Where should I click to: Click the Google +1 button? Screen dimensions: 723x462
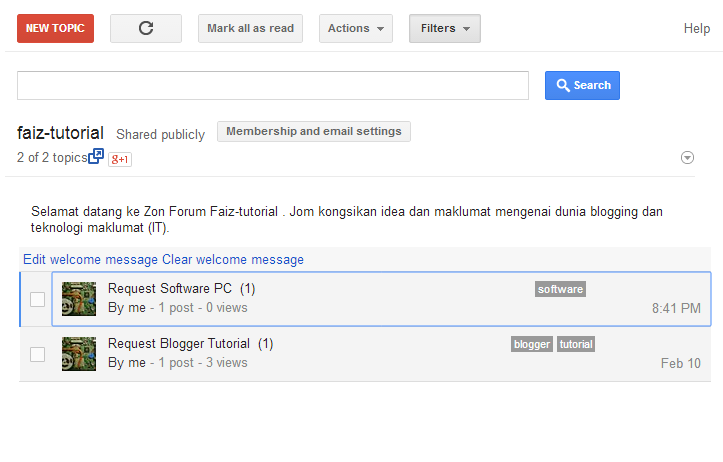tap(120, 159)
